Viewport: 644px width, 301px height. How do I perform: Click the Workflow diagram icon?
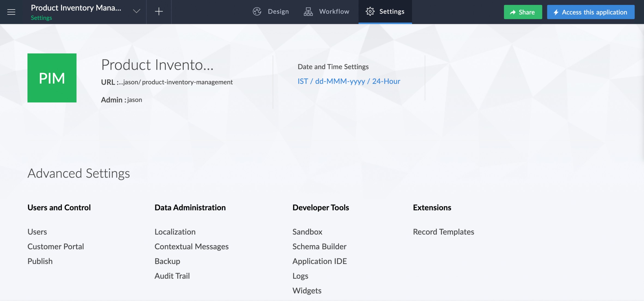tap(308, 11)
